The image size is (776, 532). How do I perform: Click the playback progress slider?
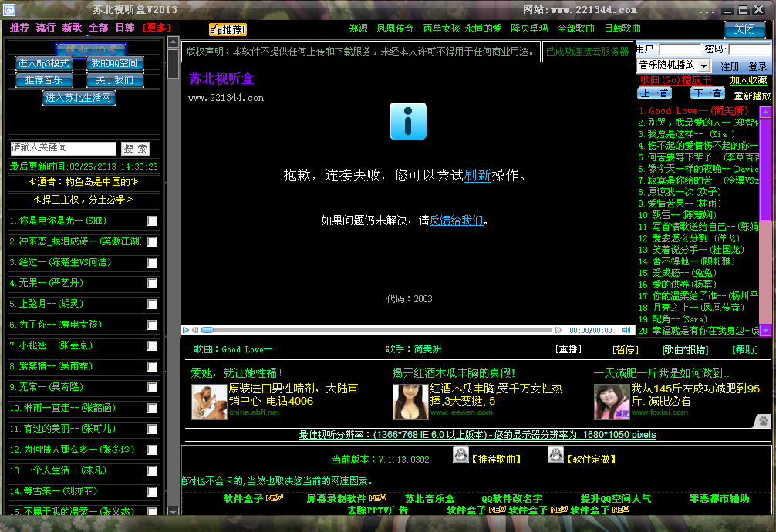[377, 330]
